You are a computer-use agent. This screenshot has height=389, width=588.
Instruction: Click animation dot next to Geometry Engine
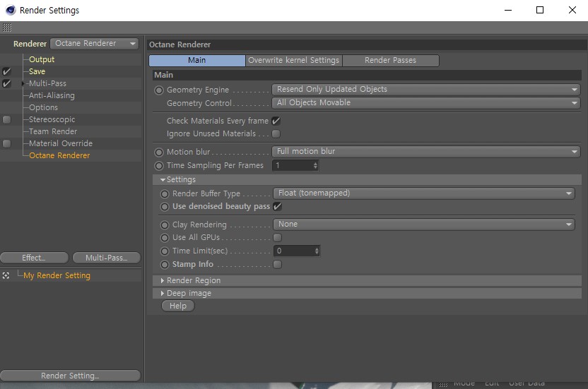pos(159,90)
